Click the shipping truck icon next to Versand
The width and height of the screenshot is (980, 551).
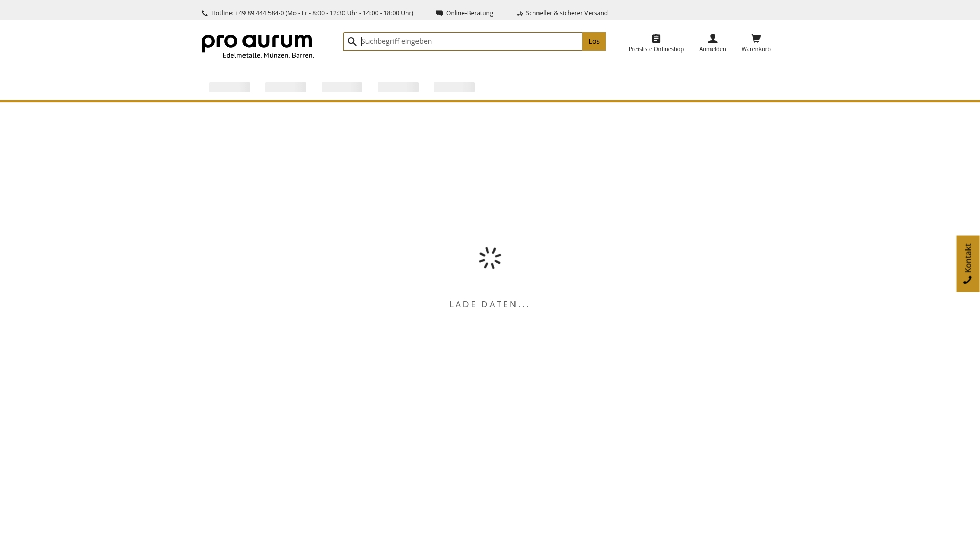point(520,13)
